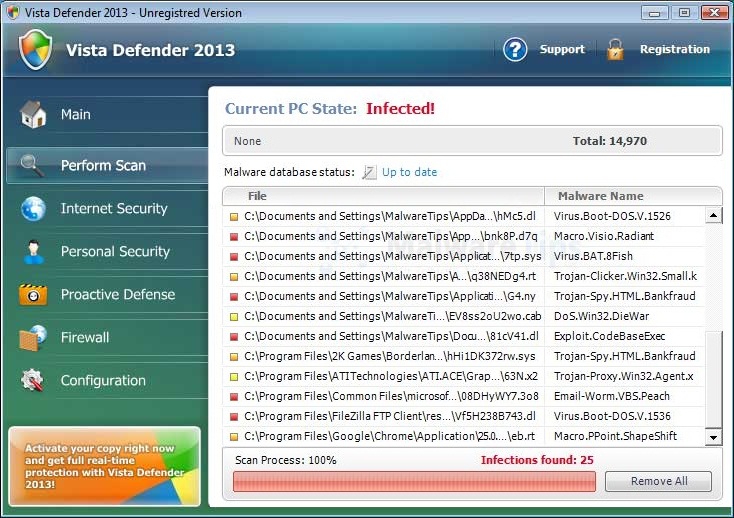Image resolution: width=734 pixels, height=518 pixels.
Task: Click the Scan Process: 100% label
Action: click(x=286, y=460)
